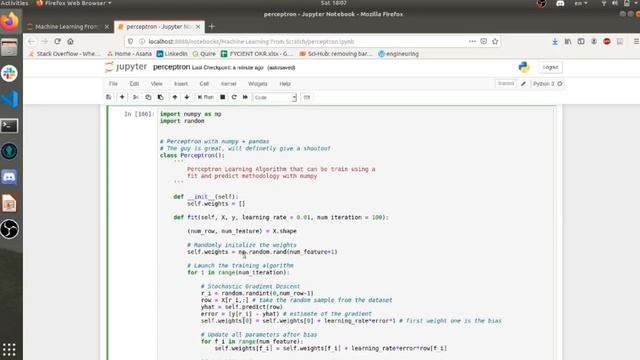Viewport: 640px width, 360px height.
Task: Go back in browser history
Action: pos(31,41)
